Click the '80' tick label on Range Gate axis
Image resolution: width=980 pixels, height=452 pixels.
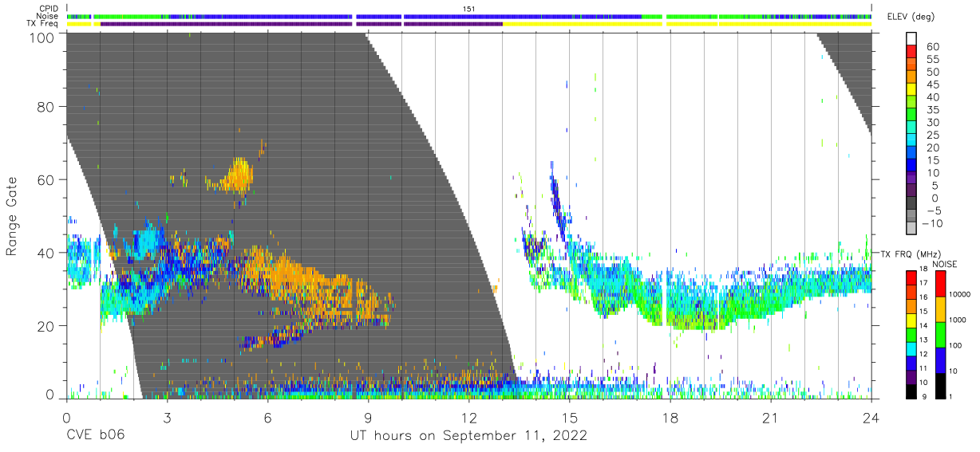(47, 107)
